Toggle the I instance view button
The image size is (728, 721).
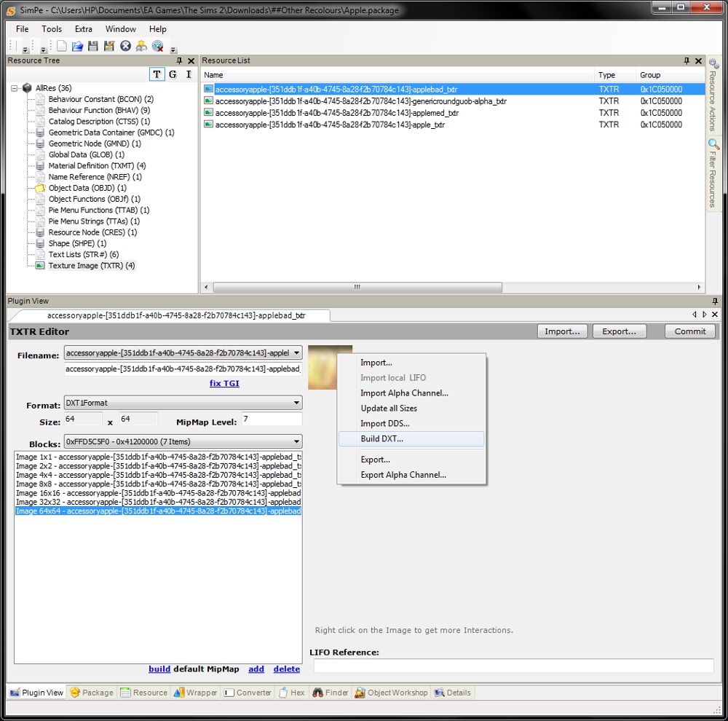(x=189, y=74)
